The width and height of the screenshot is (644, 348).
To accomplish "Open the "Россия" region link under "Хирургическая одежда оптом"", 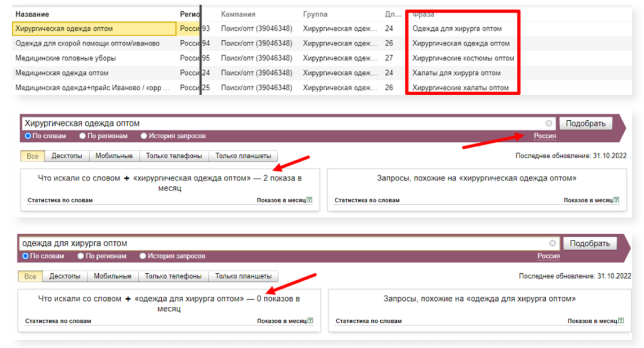I will point(545,136).
